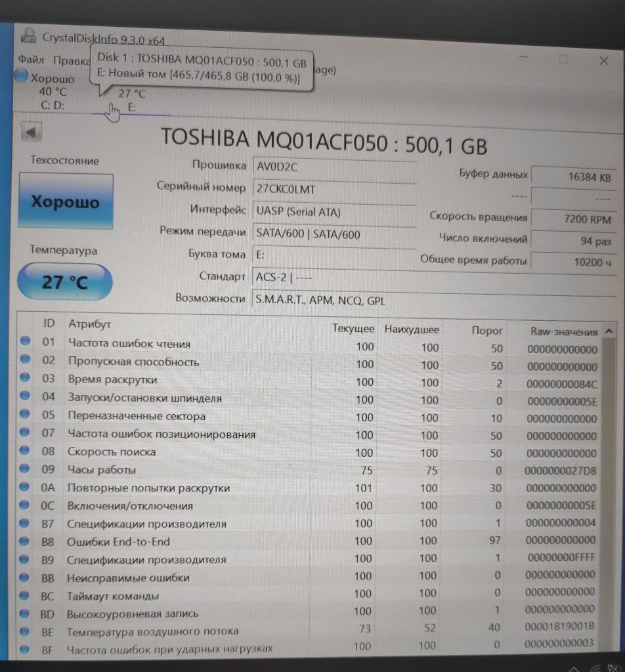This screenshot has height=672, width=625.
Task: Select the Скорость поиска row
Action: pos(309,453)
